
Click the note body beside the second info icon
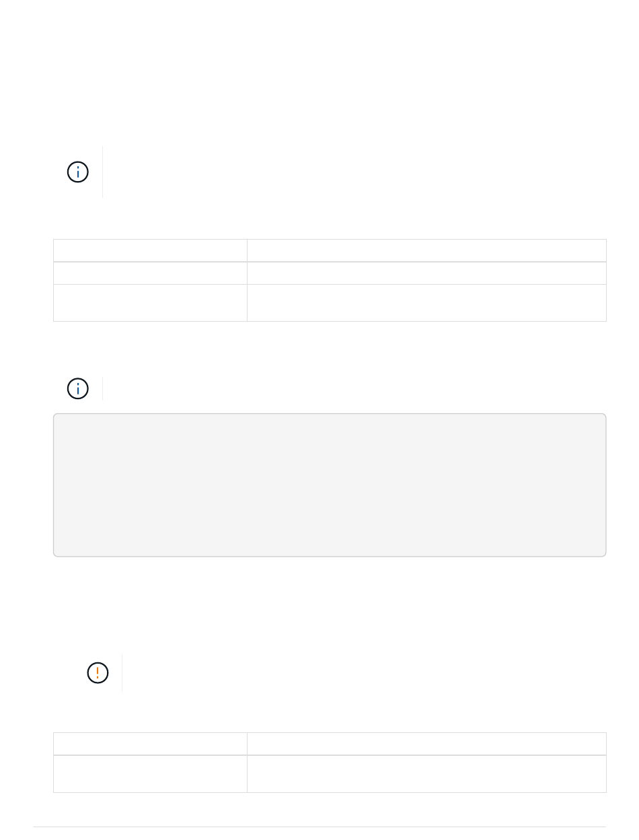354,388
